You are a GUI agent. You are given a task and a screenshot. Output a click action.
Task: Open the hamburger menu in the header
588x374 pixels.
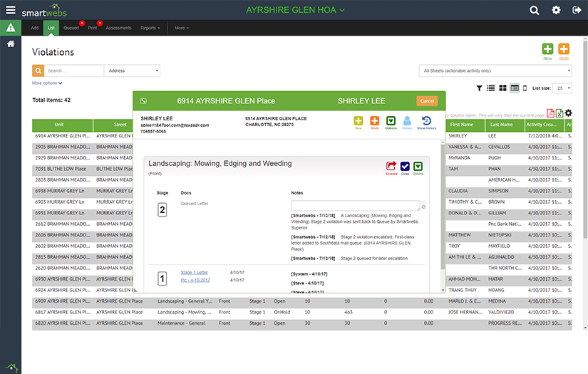click(11, 10)
